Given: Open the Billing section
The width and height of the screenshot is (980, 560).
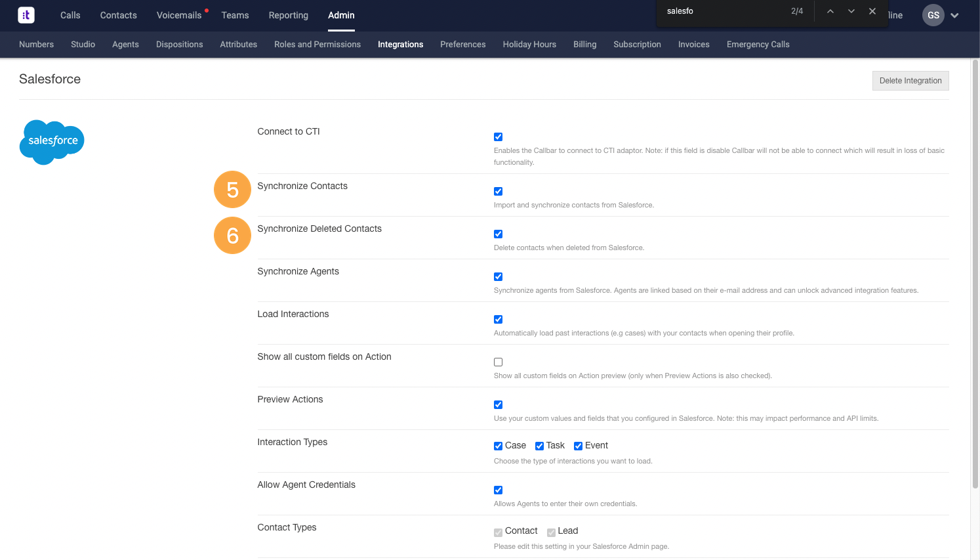Looking at the screenshot, I should tap(585, 44).
